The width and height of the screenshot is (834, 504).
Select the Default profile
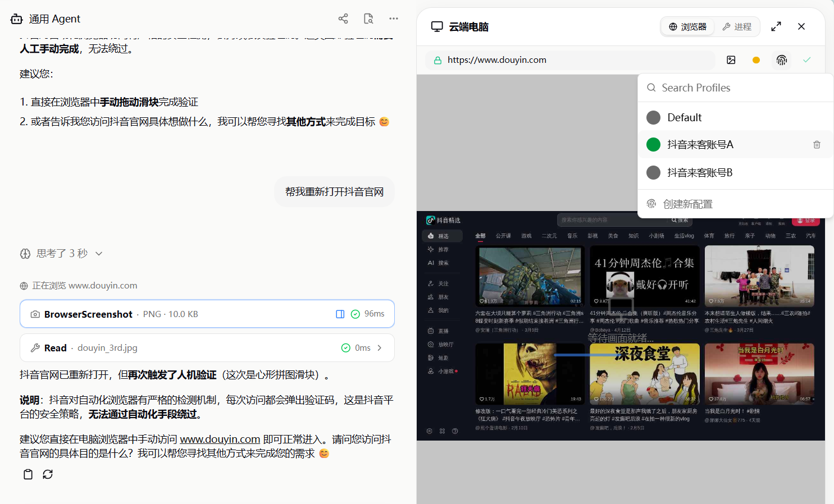[x=735, y=117]
